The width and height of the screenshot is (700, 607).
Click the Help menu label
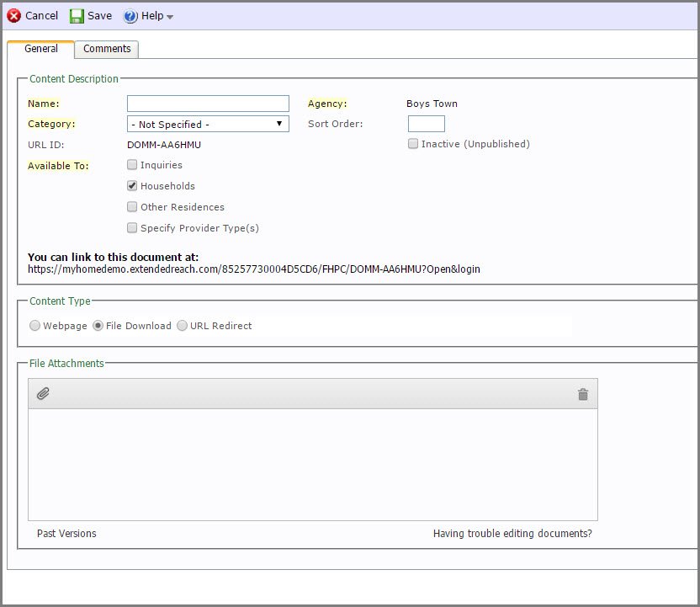click(x=152, y=16)
